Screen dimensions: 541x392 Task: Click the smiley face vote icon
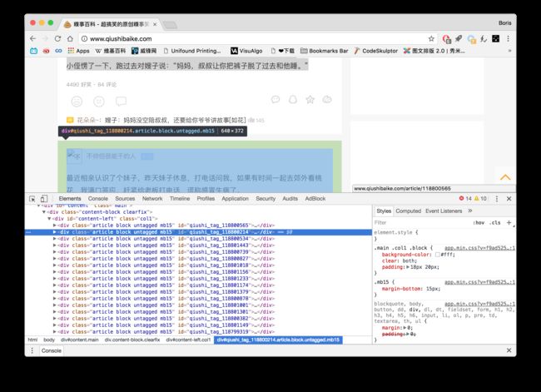coord(99,102)
